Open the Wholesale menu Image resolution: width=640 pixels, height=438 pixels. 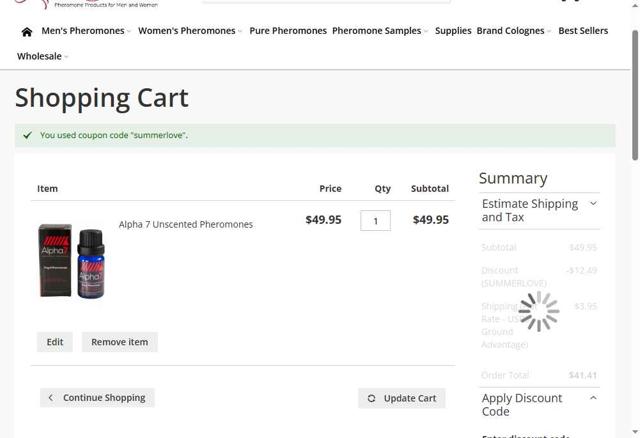[42, 56]
